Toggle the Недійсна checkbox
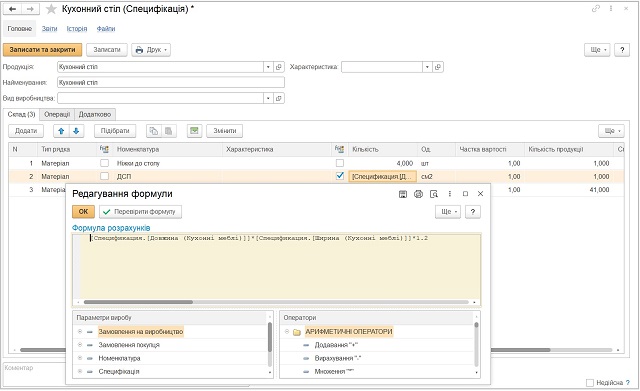640x391 pixels. (589, 383)
